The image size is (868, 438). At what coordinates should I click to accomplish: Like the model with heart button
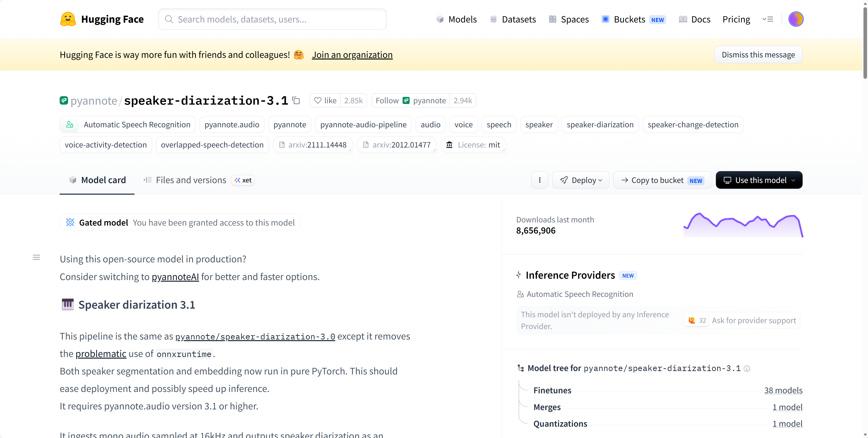(325, 101)
